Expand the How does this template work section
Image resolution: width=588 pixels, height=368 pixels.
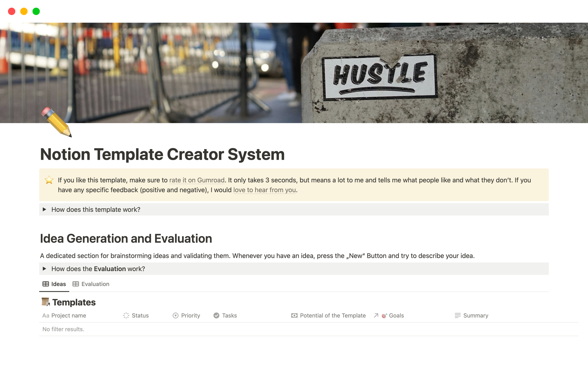click(x=45, y=209)
